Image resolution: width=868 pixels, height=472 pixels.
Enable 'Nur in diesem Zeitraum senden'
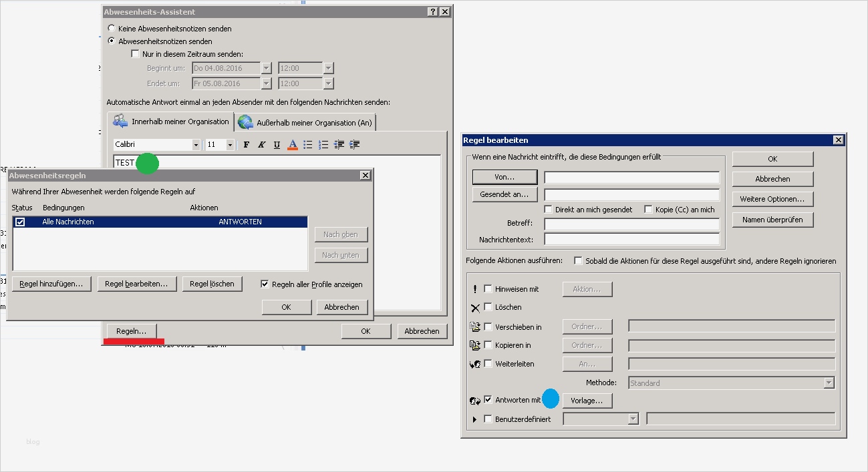coord(136,53)
